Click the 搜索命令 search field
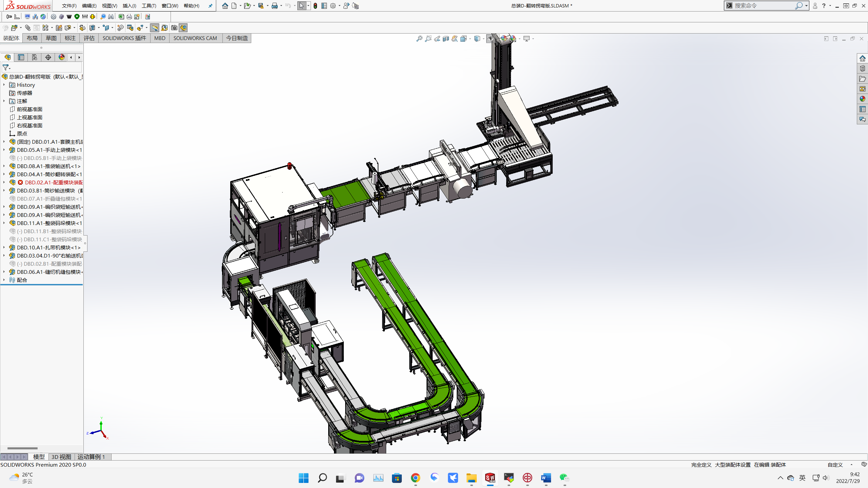This screenshot has width=868, height=488. click(764, 6)
